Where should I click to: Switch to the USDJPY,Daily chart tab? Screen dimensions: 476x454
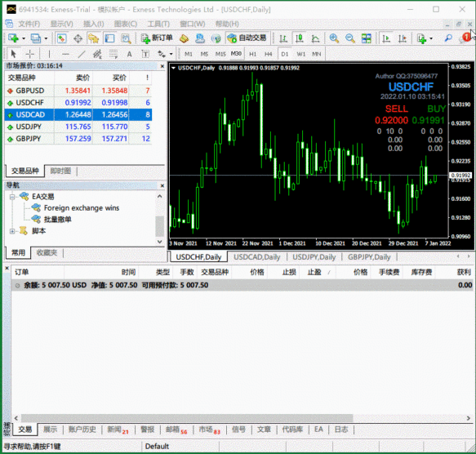coord(314,257)
